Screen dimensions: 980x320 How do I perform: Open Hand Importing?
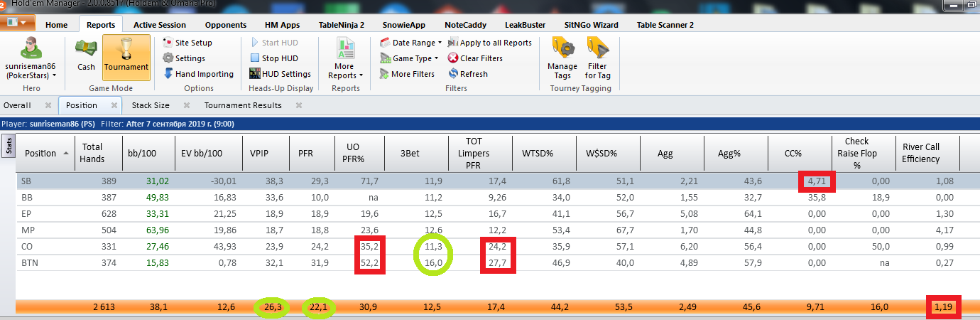click(x=198, y=74)
